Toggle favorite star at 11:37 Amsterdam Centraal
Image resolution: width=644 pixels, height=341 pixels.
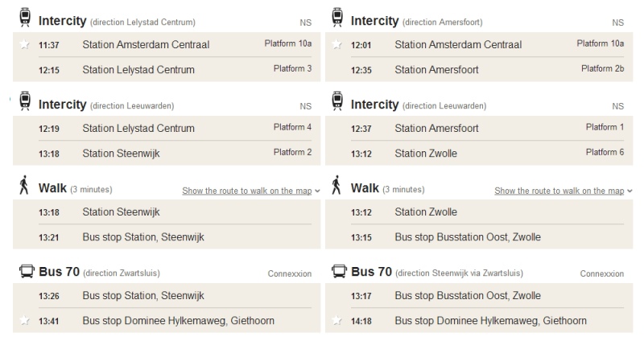[25, 44]
